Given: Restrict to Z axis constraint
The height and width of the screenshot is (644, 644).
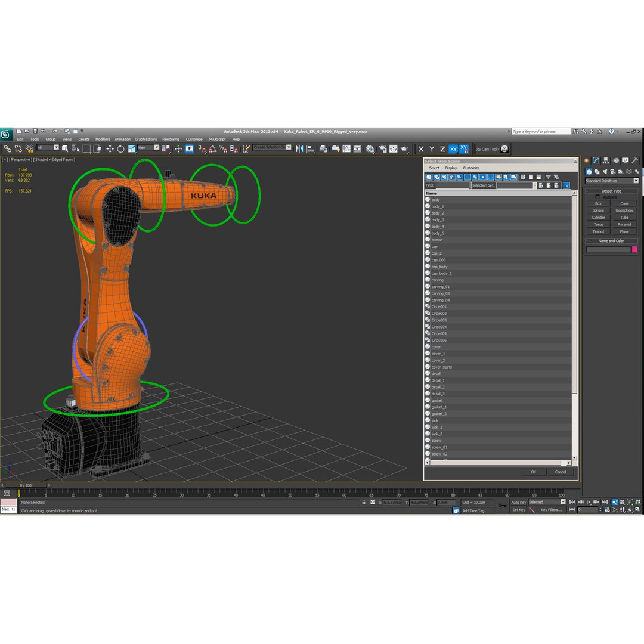Looking at the screenshot, I should (442, 149).
